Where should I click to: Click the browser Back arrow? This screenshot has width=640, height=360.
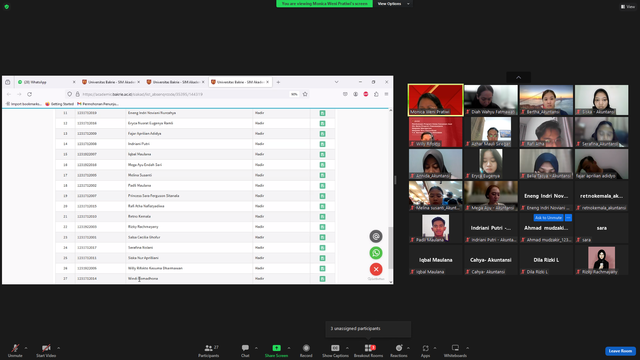[x=9, y=94]
